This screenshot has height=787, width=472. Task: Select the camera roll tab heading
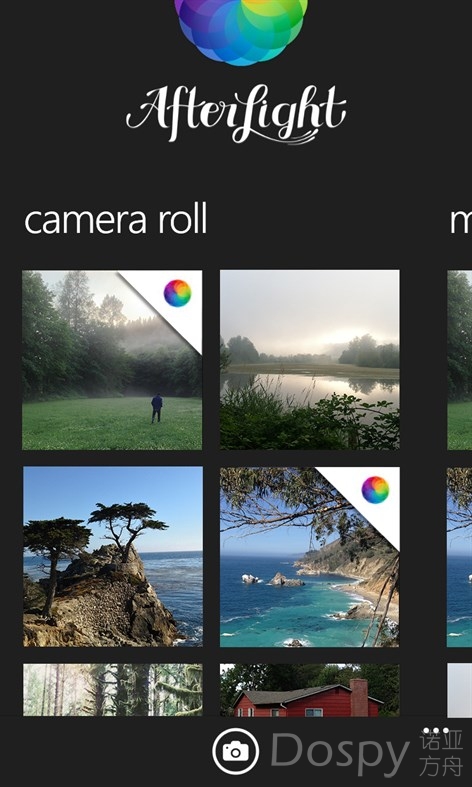[x=115, y=220]
